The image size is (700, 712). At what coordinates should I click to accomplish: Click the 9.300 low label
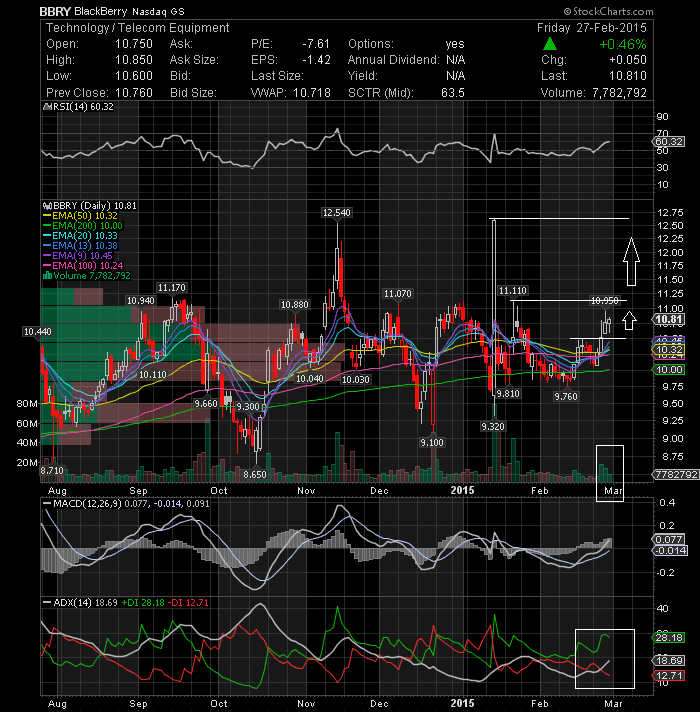[248, 406]
